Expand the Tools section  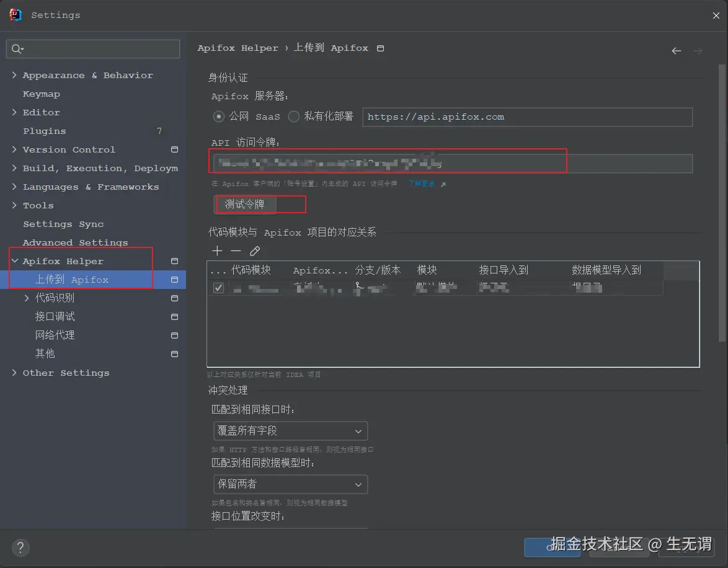click(14, 205)
